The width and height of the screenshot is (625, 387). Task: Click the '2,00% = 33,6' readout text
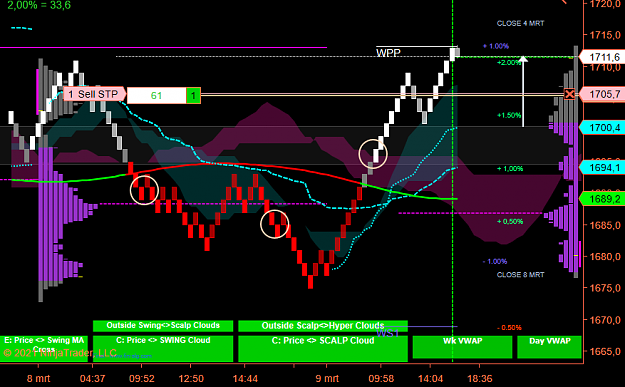39,5
